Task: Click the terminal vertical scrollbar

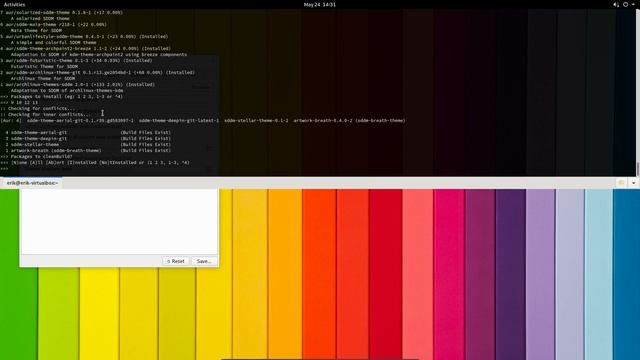Action: pos(638,169)
